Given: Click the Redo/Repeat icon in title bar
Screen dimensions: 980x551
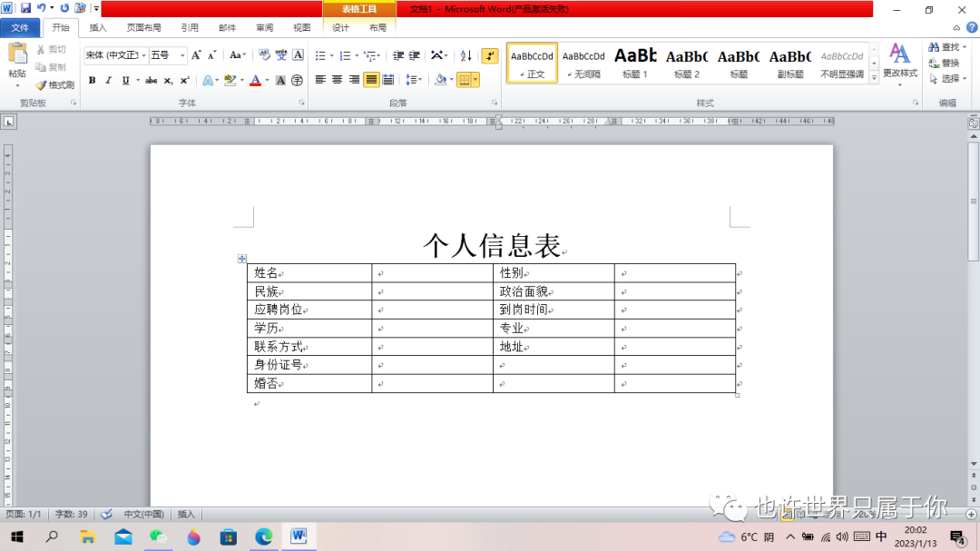Looking at the screenshot, I should click(64, 8).
